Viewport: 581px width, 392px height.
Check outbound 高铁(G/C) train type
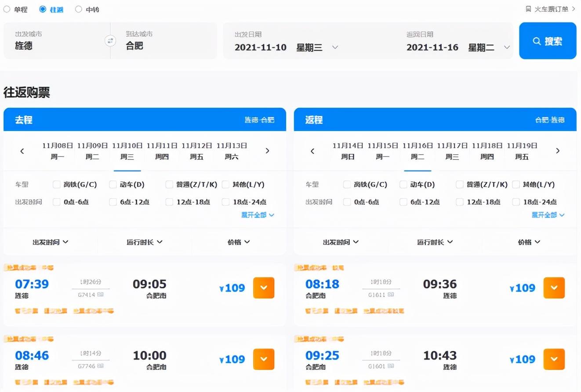point(56,185)
